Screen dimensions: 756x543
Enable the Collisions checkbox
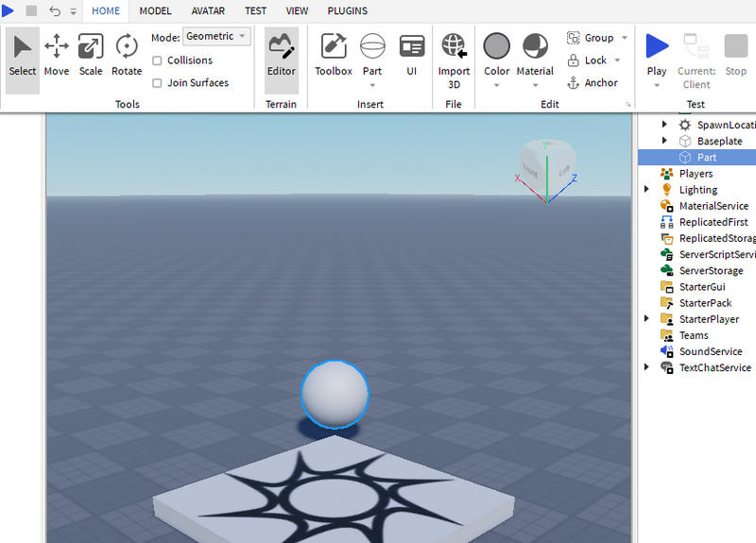(x=158, y=60)
